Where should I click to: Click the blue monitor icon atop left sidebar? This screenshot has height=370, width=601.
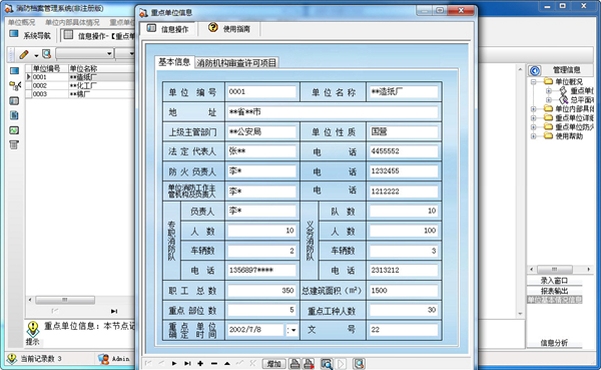[x=14, y=71]
